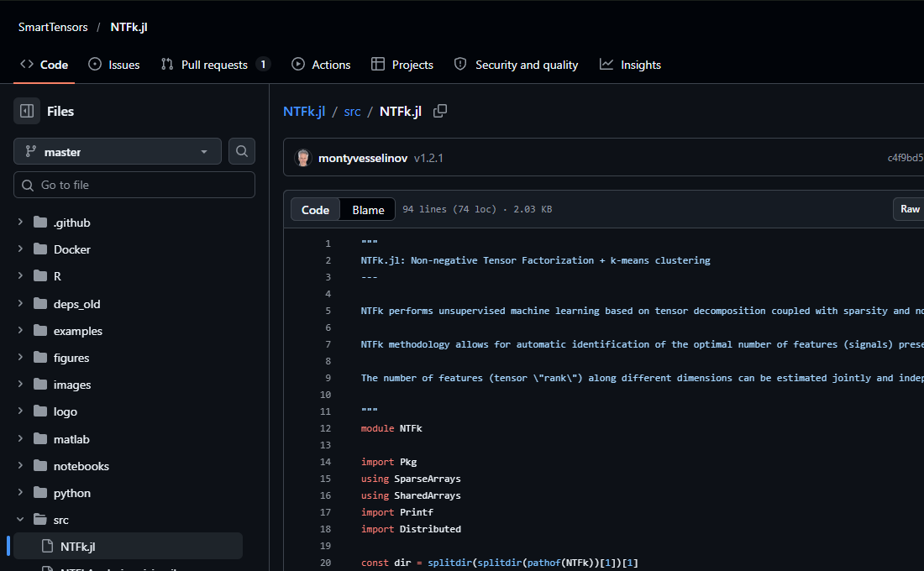
Task: Expand the examples folder chevron
Action: pyautogui.click(x=20, y=331)
